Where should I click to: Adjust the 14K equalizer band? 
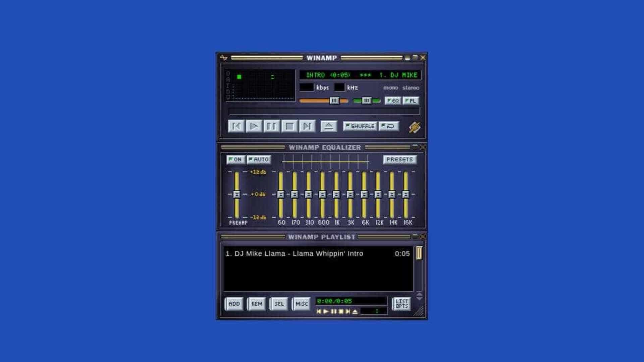(x=392, y=194)
